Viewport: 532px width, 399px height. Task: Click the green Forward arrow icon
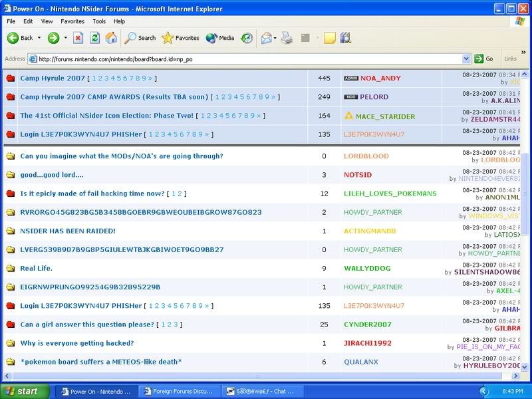(x=53, y=38)
